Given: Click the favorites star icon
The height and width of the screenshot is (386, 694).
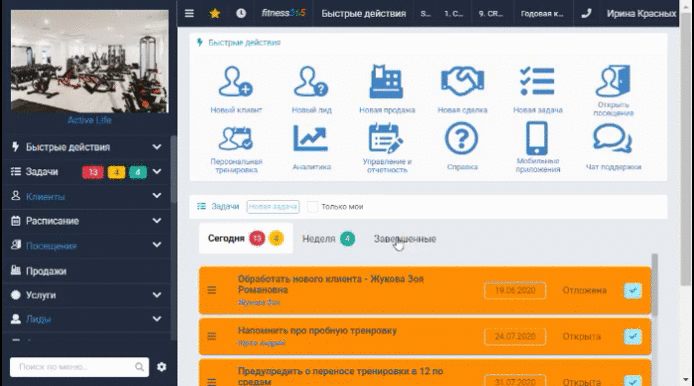Looking at the screenshot, I should click(x=215, y=13).
